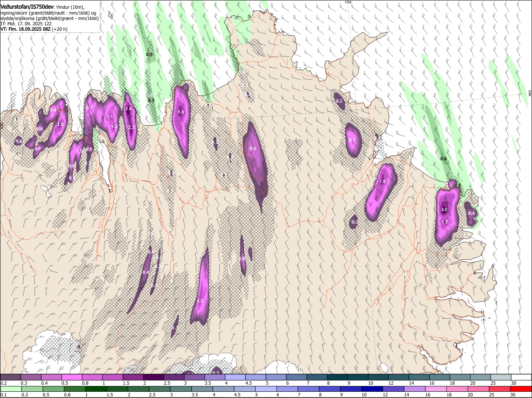This screenshot has height=398, width=532.
Task: Click the white top legend swatch labeled 30
Action: coord(521,377)
